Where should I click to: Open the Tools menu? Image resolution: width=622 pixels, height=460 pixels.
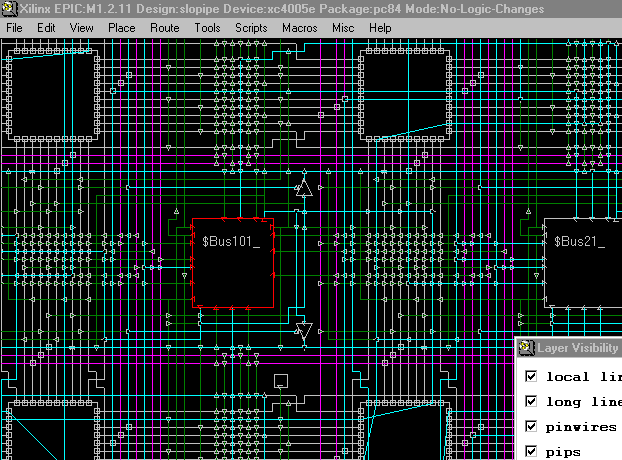(207, 28)
